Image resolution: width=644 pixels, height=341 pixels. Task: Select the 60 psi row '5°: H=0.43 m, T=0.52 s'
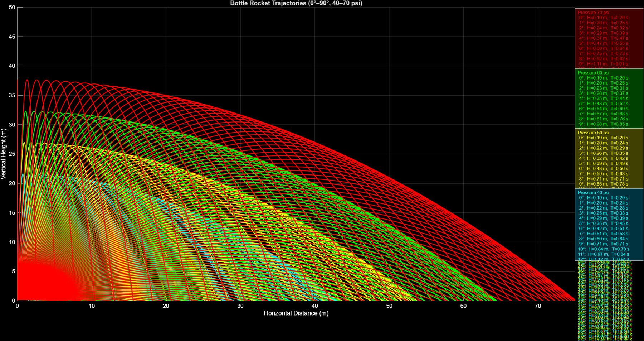[604, 104]
